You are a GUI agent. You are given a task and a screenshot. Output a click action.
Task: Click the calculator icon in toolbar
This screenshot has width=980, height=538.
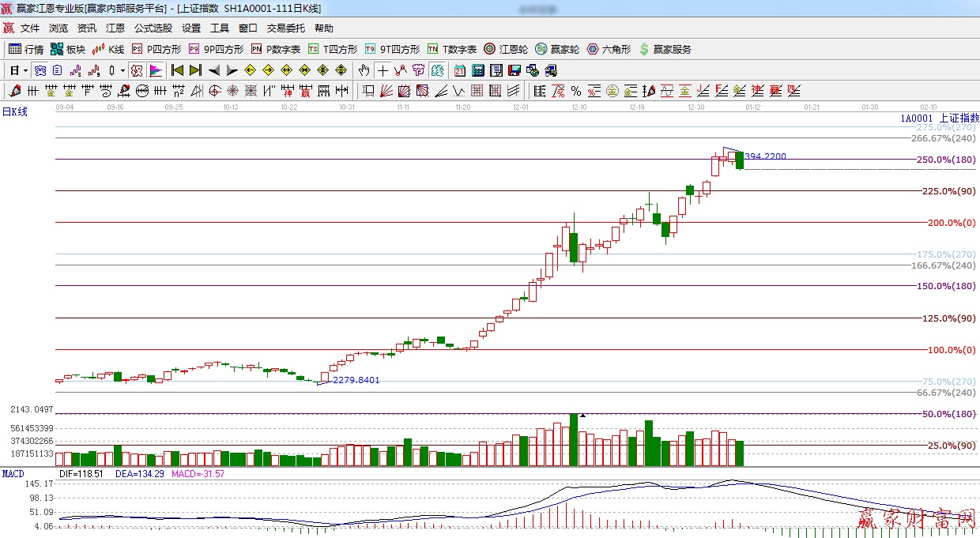477,70
